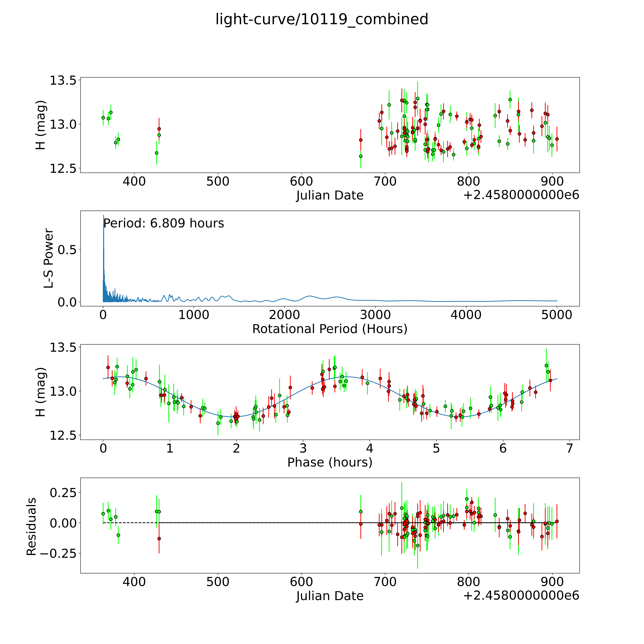This screenshot has width=644, height=644.
Task: Click the "4" tick on phase axis
Action: coord(369,448)
